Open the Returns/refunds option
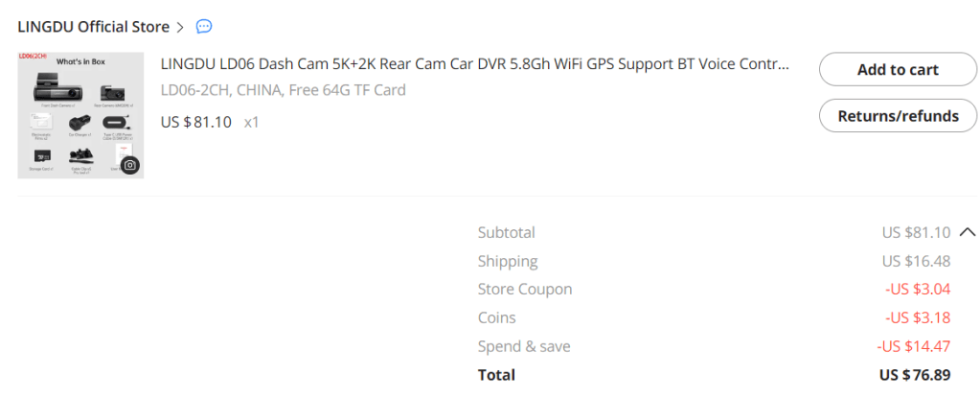This screenshot has height=398, width=980. pyautogui.click(x=898, y=116)
